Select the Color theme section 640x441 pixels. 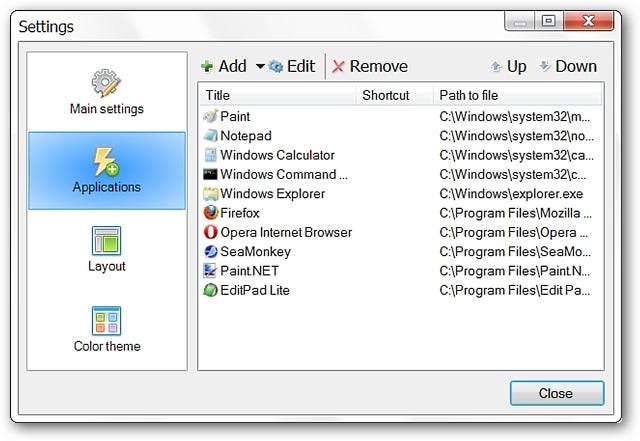107,330
